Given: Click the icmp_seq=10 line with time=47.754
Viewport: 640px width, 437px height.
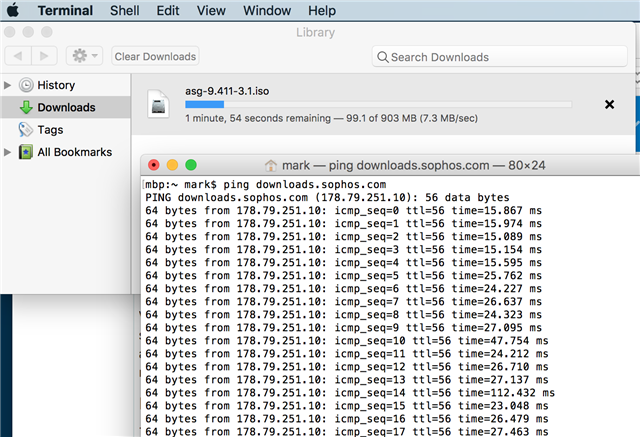Looking at the screenshot, I should coord(347,341).
